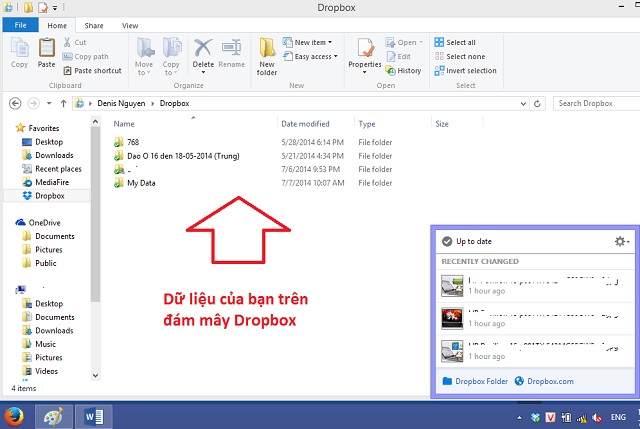The image size is (640, 429).
Task: Open the View ribbon tab
Action: pyautogui.click(x=130, y=24)
